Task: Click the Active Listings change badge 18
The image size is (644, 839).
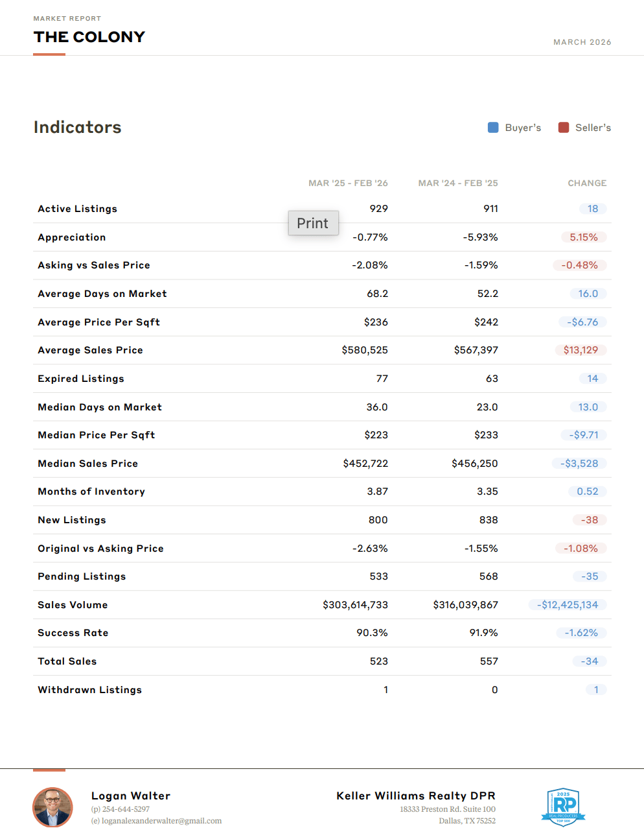Action: coord(592,209)
